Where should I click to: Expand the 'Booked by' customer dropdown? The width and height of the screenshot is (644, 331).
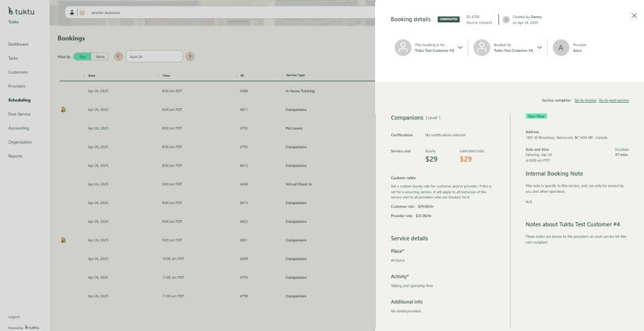[x=539, y=48]
